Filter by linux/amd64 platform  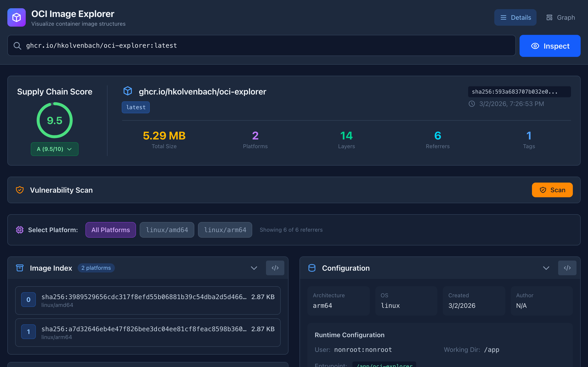coord(167,230)
